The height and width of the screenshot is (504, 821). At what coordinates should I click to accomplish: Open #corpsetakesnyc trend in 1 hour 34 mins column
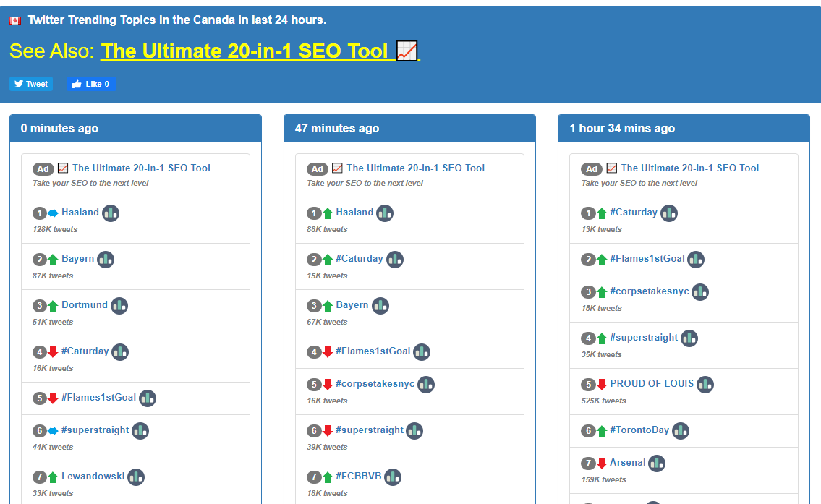tap(650, 291)
